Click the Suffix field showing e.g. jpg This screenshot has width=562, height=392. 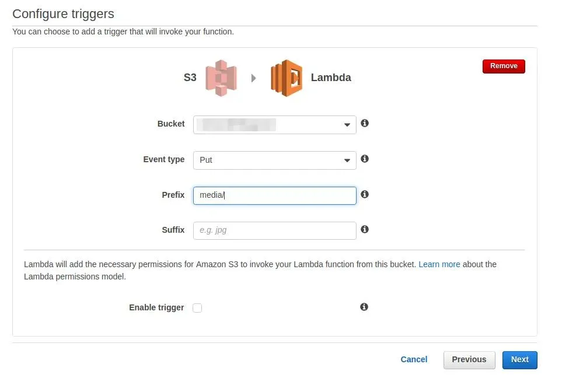click(274, 230)
